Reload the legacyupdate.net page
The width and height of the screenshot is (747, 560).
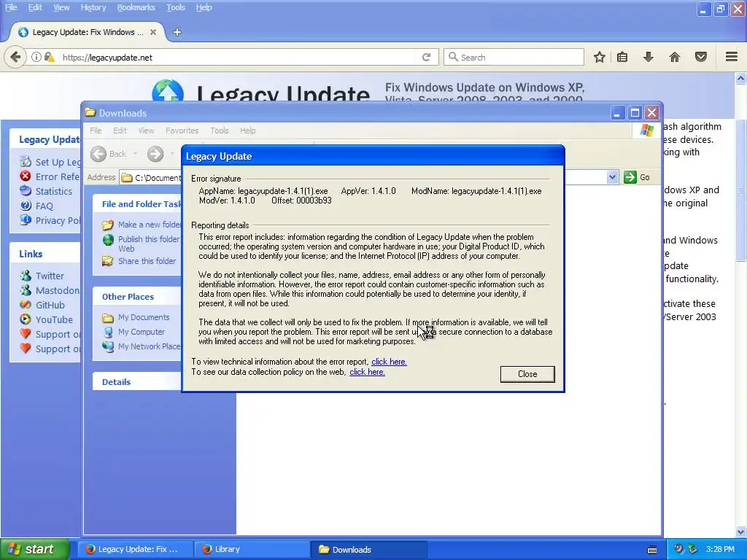(426, 57)
